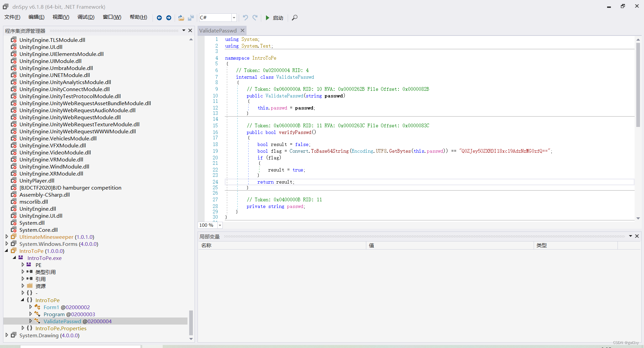Screen dimensions: 644x348
Task: Click the UltimateMinesweeper assembly icon
Action: pyautogui.click(x=14, y=236)
